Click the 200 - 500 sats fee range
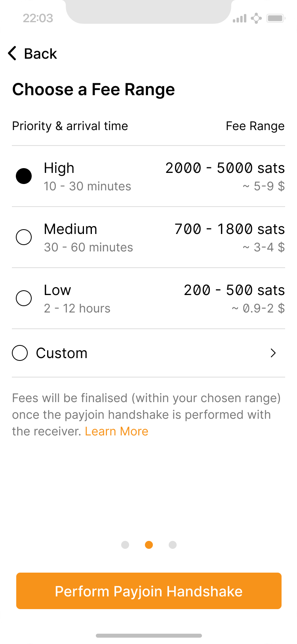This screenshot has width=297, height=644. coord(234,290)
